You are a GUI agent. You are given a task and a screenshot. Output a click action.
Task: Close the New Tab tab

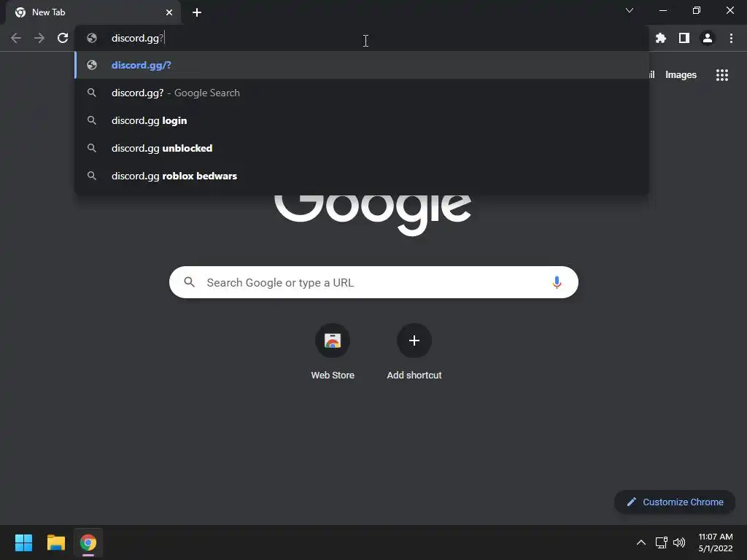(x=169, y=12)
